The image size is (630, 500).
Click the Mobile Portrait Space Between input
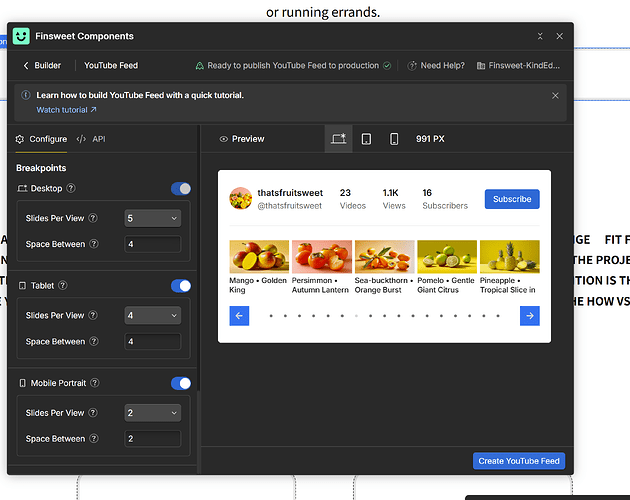pos(153,439)
